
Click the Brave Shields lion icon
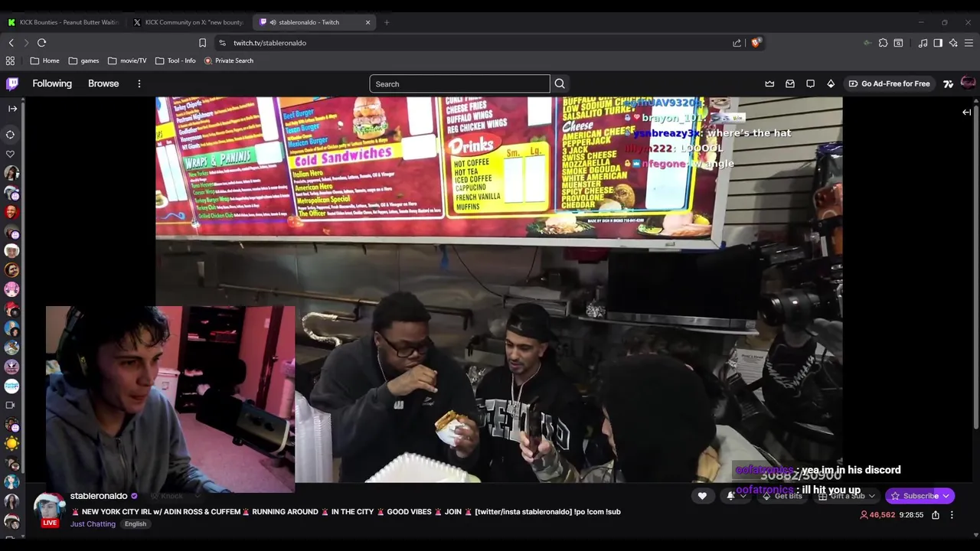pyautogui.click(x=756, y=43)
